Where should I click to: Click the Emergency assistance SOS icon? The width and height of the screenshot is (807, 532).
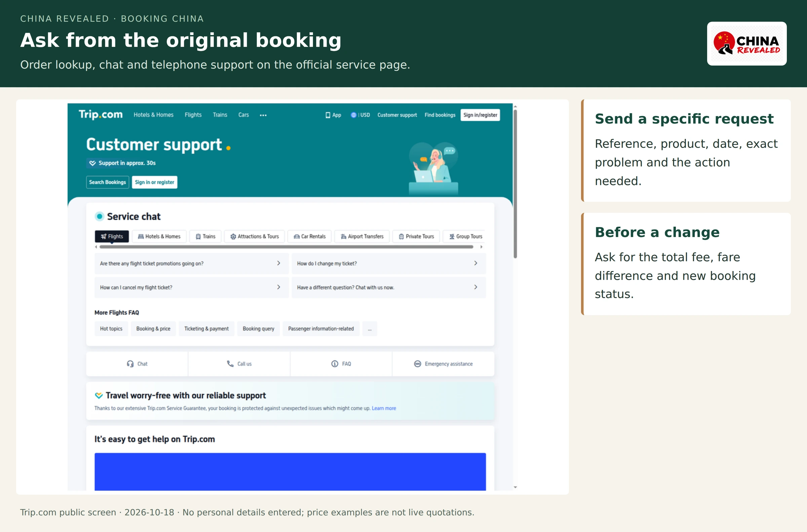coord(417,364)
